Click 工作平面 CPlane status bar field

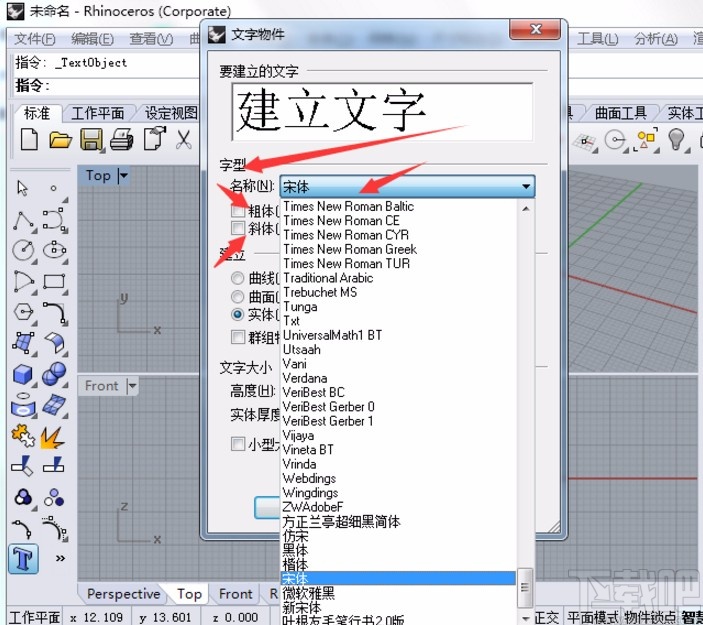tap(35, 618)
